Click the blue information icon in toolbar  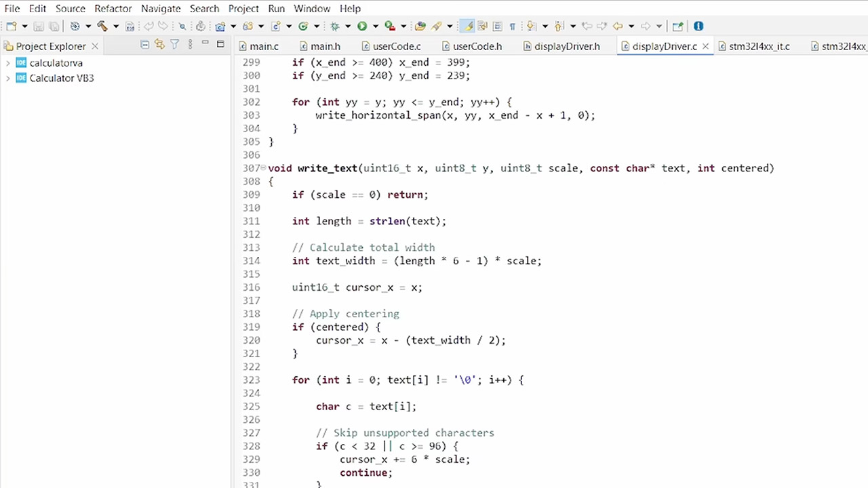click(x=698, y=26)
